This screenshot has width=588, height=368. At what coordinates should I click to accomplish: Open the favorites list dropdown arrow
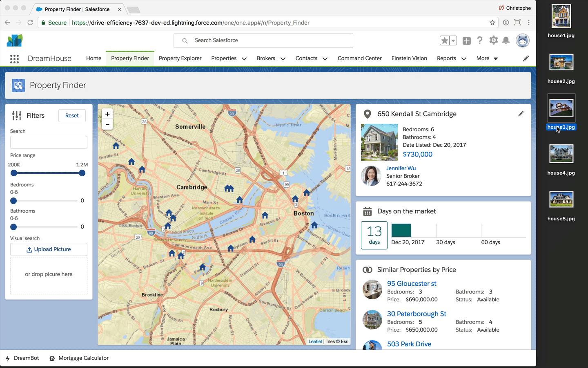pyautogui.click(x=453, y=40)
